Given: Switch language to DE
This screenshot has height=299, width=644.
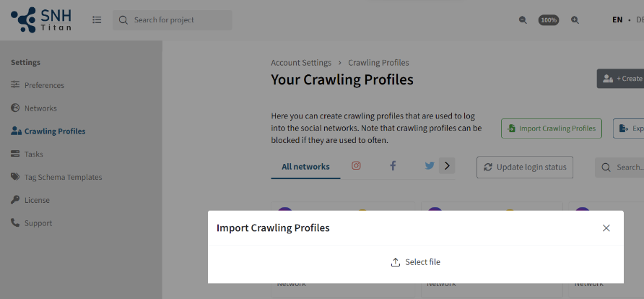Looking at the screenshot, I should tap(640, 19).
